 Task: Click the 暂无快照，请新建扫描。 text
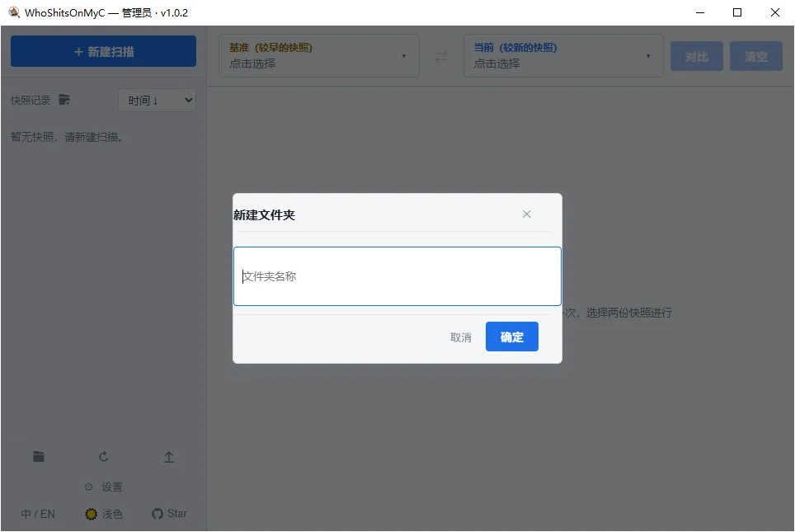[67, 137]
